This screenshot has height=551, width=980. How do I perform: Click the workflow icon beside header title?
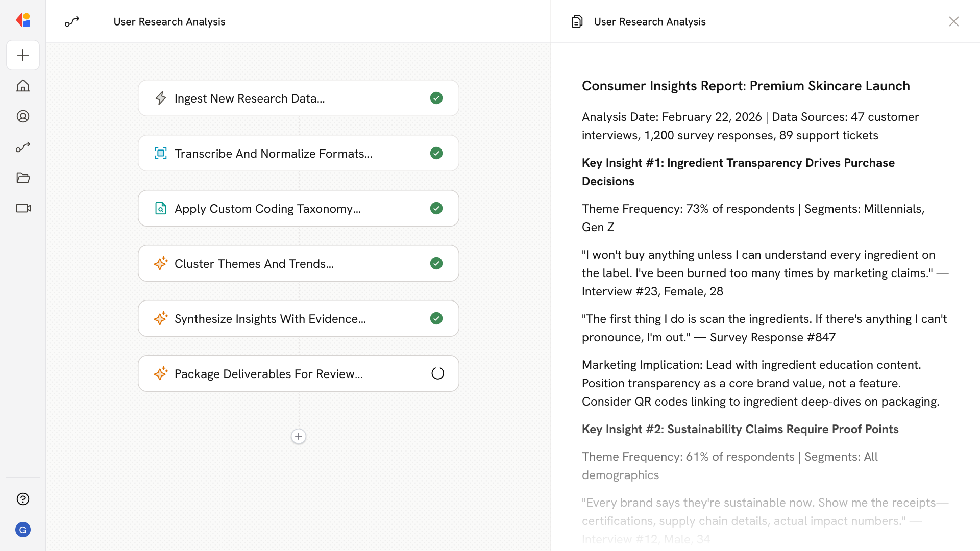point(72,21)
